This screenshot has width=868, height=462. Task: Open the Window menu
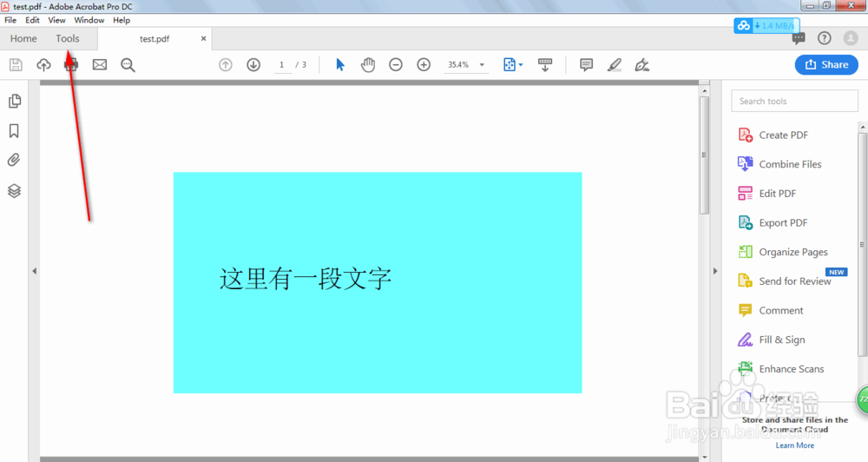[89, 20]
